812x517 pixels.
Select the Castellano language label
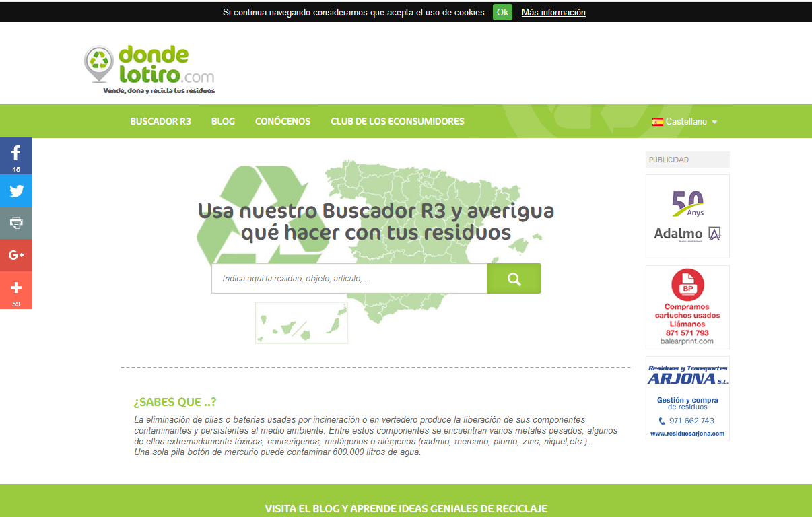[x=686, y=122]
